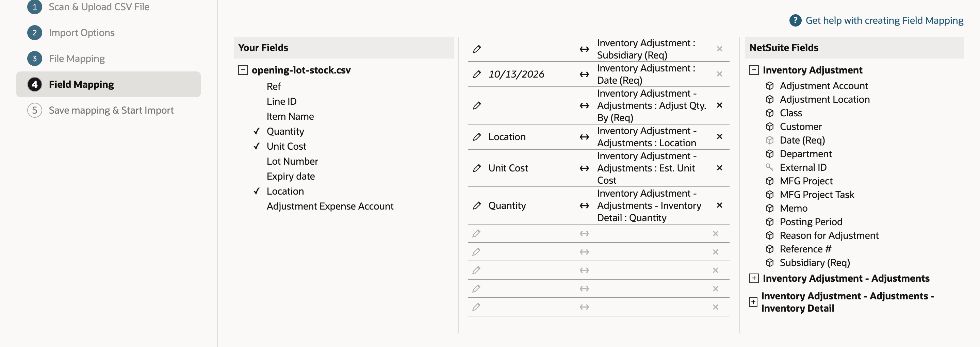Image resolution: width=980 pixels, height=347 pixels.
Task: Select the Adjustment Location NetSuite field
Action: coord(824,99)
